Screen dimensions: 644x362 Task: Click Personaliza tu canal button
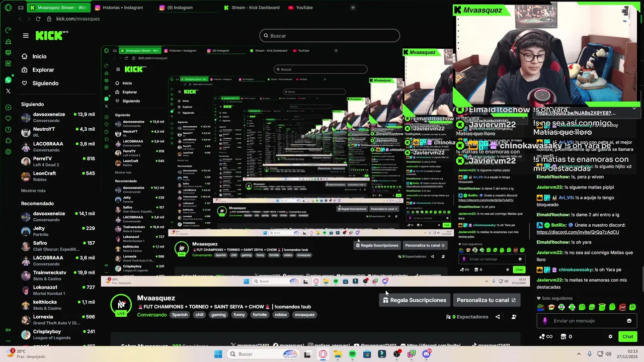(x=486, y=300)
